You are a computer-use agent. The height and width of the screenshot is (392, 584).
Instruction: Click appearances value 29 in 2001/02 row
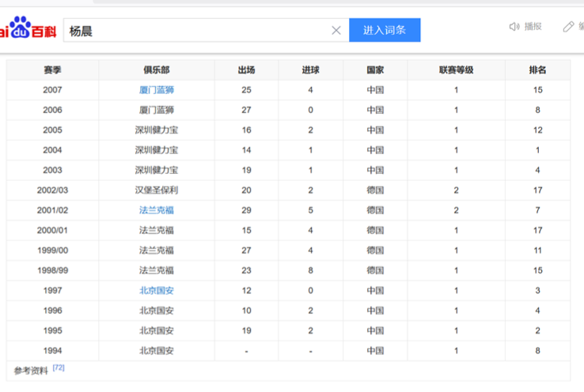coord(247,210)
